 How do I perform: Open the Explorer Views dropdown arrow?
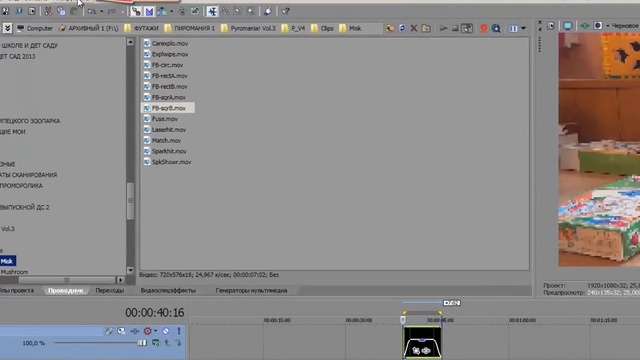pos(524,28)
